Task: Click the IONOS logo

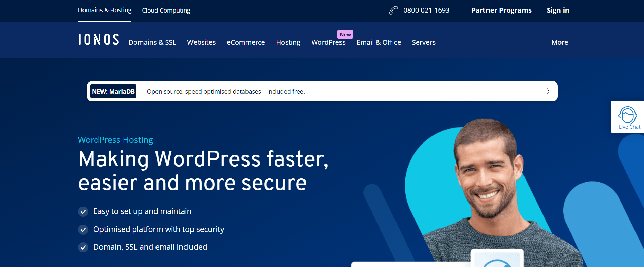Action: pos(98,40)
